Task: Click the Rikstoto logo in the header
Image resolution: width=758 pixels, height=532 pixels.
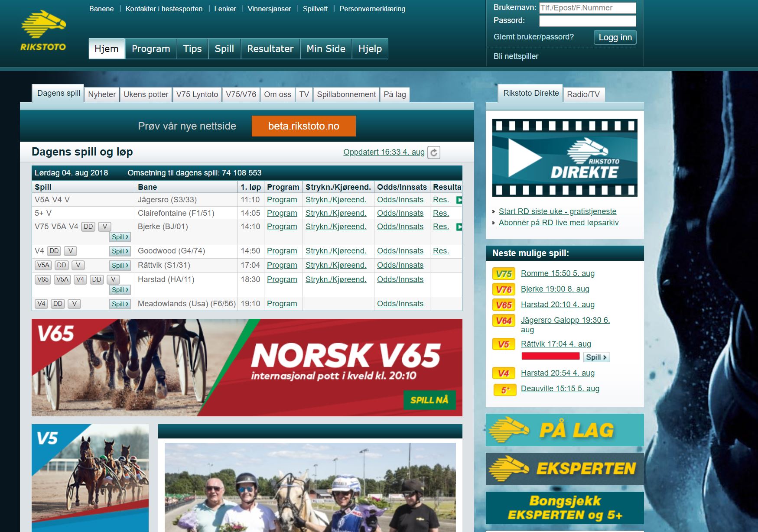Action: 43,30
